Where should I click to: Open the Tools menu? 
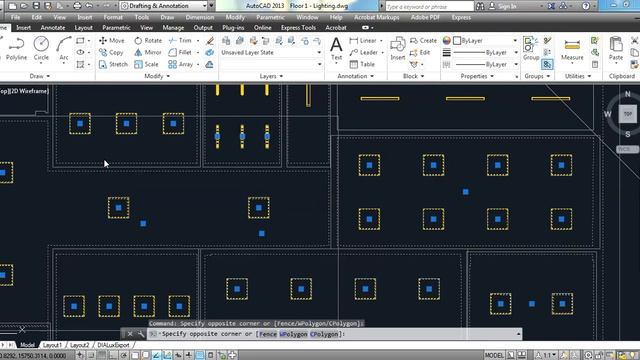142,18
